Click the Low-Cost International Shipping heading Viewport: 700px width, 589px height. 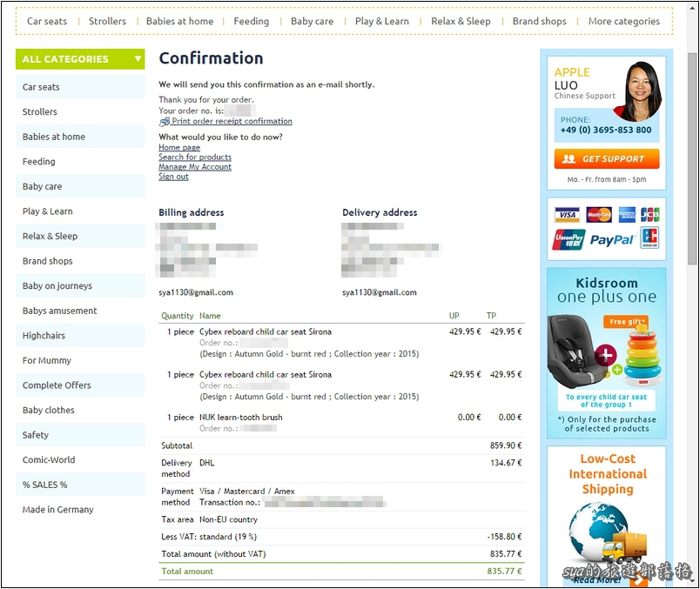608,474
